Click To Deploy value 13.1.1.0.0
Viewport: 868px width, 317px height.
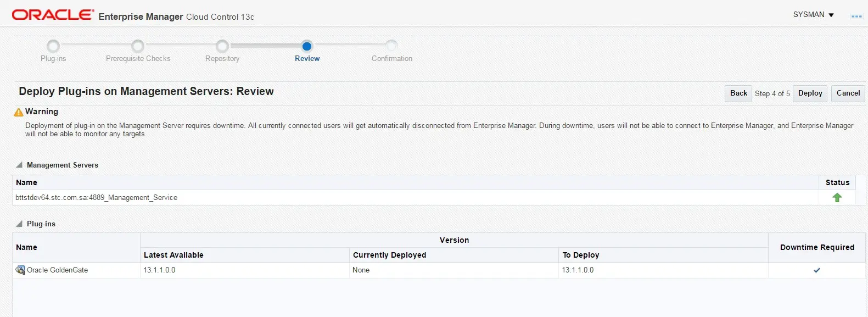[578, 270]
